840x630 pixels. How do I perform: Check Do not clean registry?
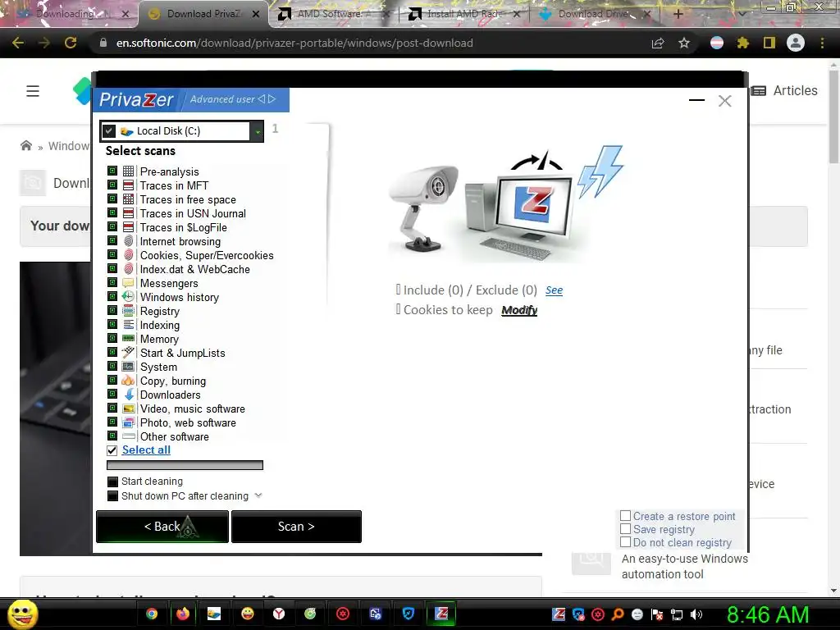point(625,541)
